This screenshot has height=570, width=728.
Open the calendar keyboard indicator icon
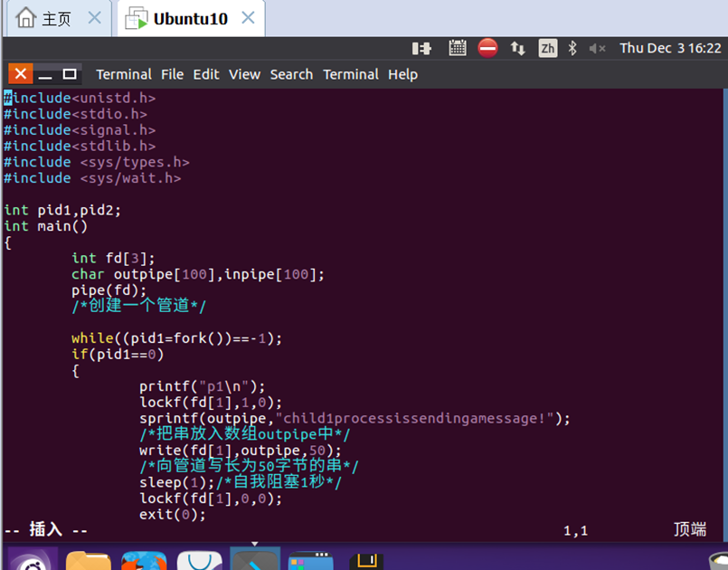(458, 48)
